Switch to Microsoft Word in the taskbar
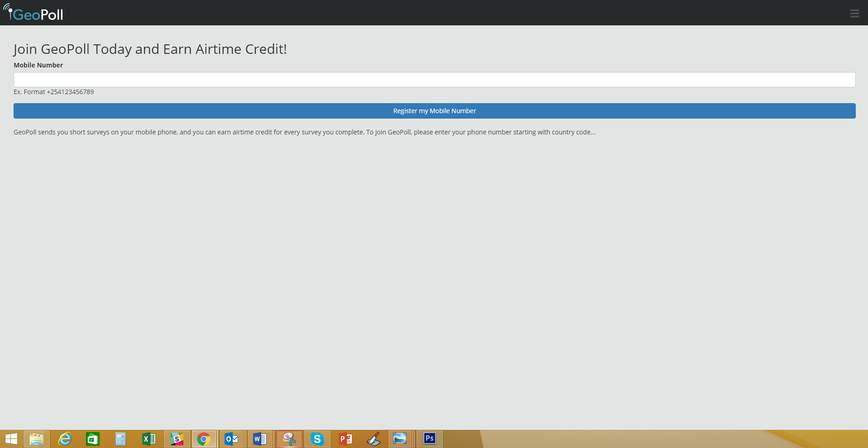The width and height of the screenshot is (868, 448). 260,439
